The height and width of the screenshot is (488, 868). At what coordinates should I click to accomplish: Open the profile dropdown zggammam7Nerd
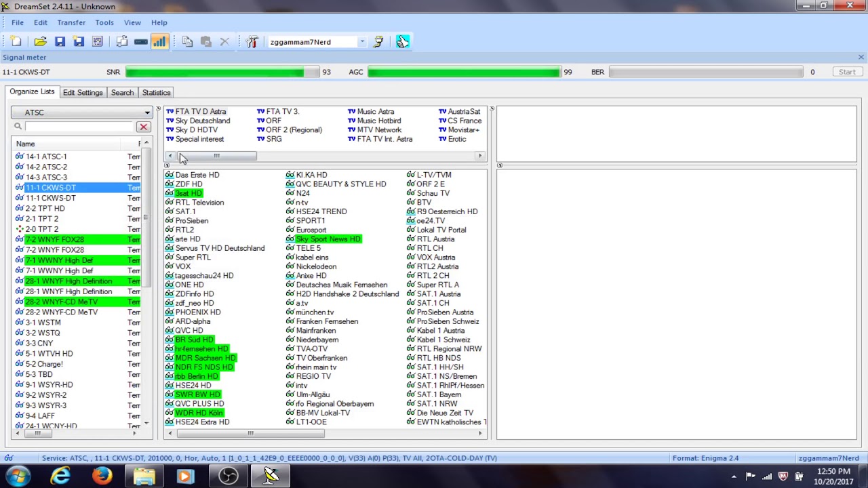(x=362, y=42)
